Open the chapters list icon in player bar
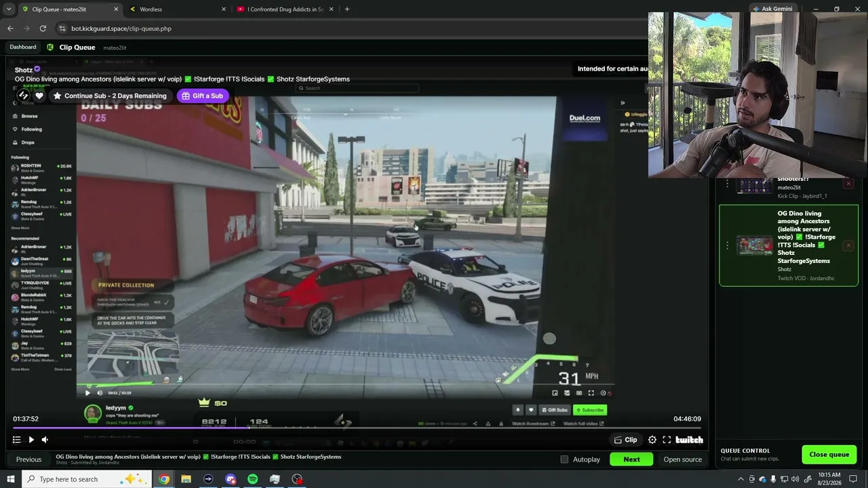The width and height of the screenshot is (868, 488). (16, 440)
